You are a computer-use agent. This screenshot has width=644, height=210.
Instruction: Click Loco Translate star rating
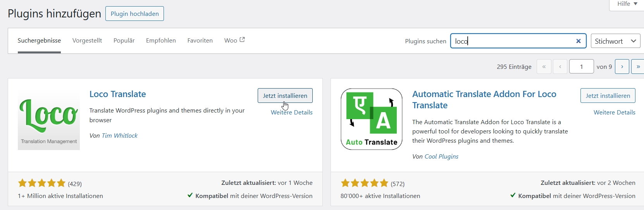pos(42,183)
